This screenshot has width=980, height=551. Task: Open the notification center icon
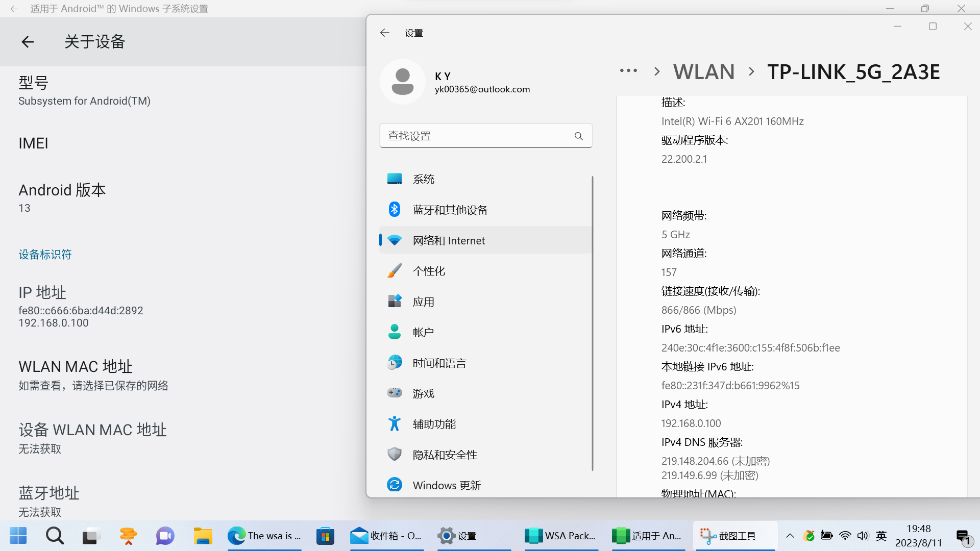coord(963,537)
